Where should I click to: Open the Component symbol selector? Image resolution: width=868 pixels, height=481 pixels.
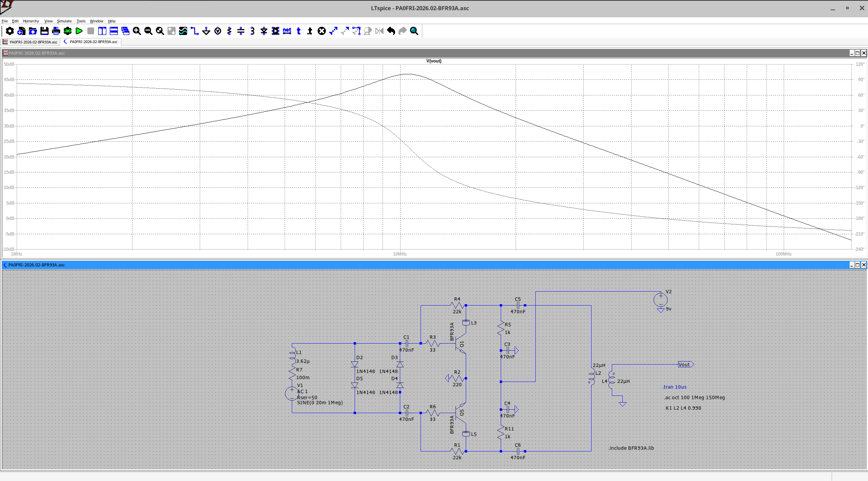[x=275, y=31]
